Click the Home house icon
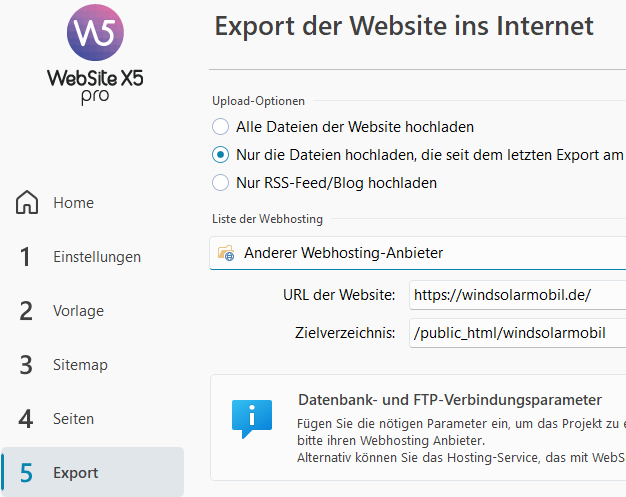The height and width of the screenshot is (497, 626). (x=27, y=202)
